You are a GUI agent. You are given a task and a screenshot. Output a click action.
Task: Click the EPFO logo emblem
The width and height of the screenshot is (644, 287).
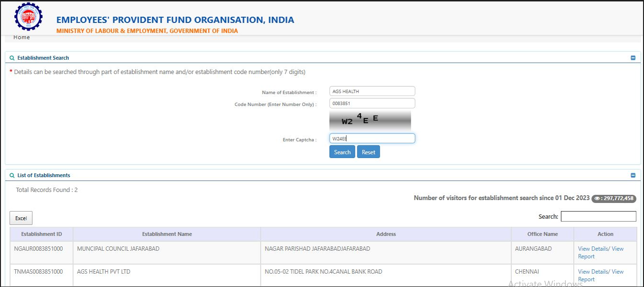28,18
